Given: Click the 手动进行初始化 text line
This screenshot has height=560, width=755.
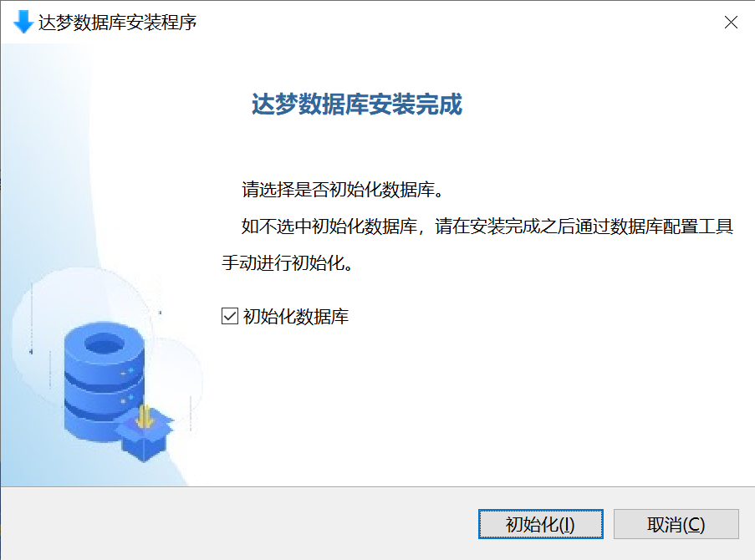Looking at the screenshot, I should coord(288,262).
